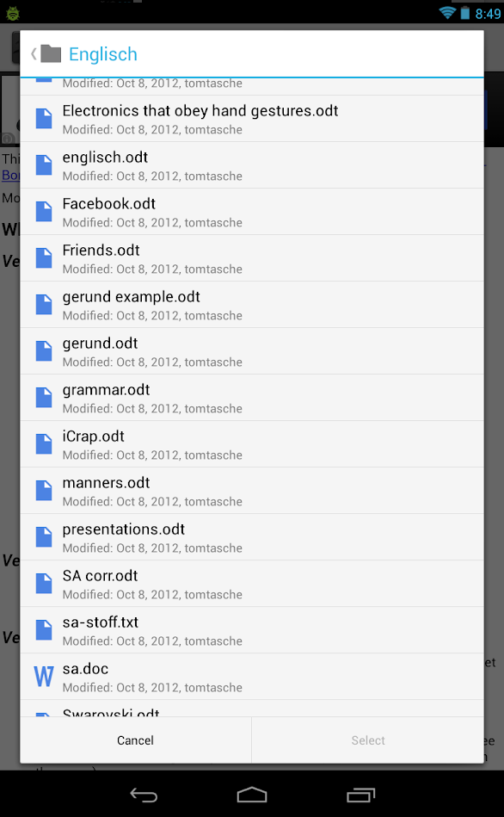Tap the Android back navigation icon
Viewport: 504px width, 817px height.
tap(143, 795)
